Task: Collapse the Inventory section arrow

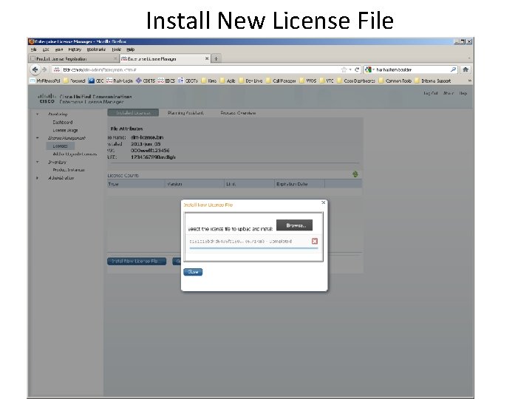Action: click(38, 162)
